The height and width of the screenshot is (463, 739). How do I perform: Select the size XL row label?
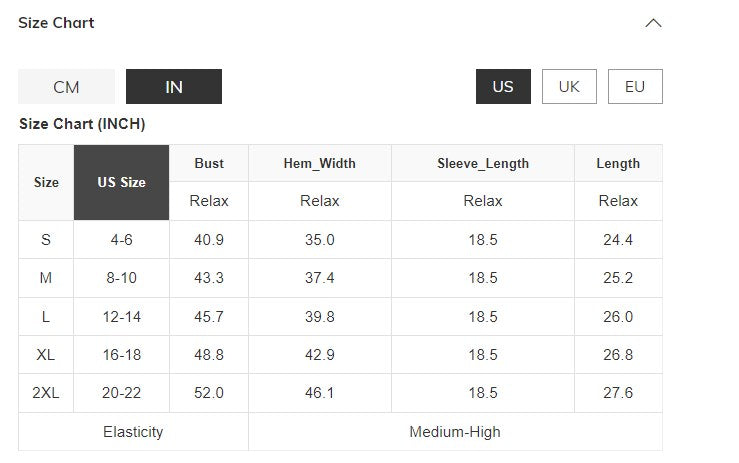[46, 355]
